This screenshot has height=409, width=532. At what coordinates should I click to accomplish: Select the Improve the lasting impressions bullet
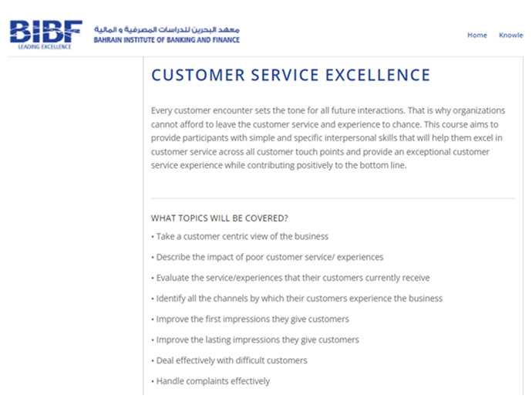click(x=255, y=340)
